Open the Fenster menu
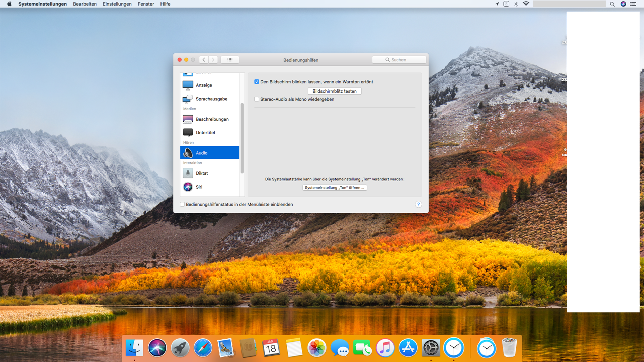The height and width of the screenshot is (362, 644). coord(146,4)
